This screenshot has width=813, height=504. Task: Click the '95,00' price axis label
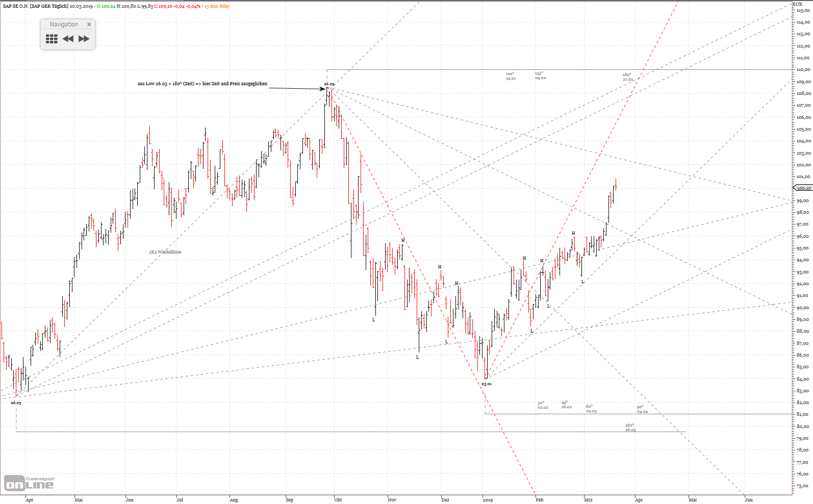click(802, 248)
